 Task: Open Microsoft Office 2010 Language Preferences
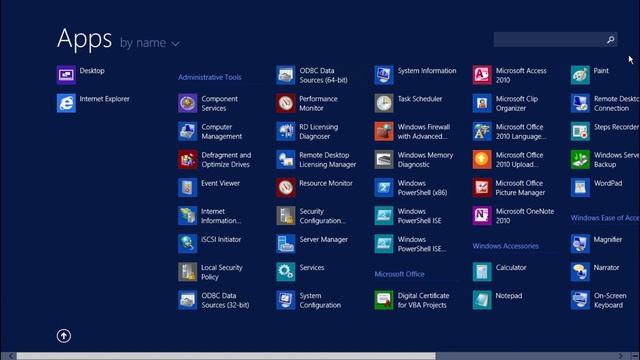click(x=509, y=131)
